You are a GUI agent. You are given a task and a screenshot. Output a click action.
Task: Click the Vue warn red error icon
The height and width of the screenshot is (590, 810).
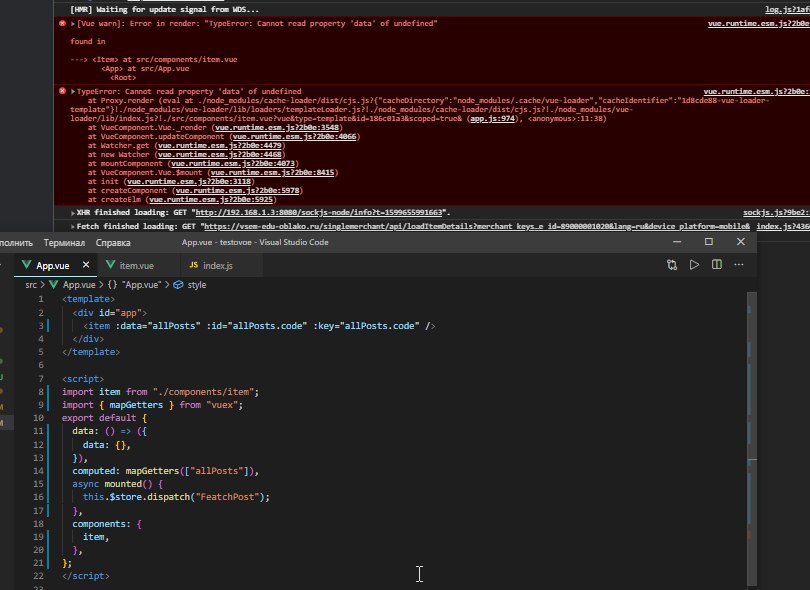63,23
